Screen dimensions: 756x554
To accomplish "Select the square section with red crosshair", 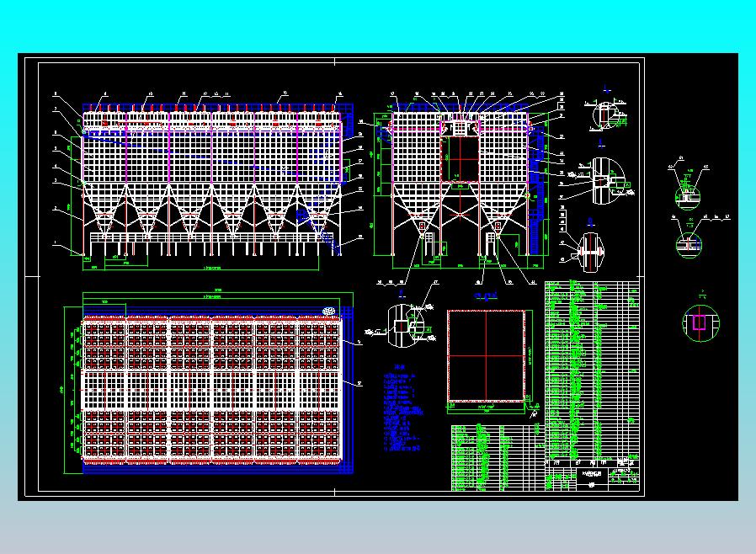I will point(486,356).
